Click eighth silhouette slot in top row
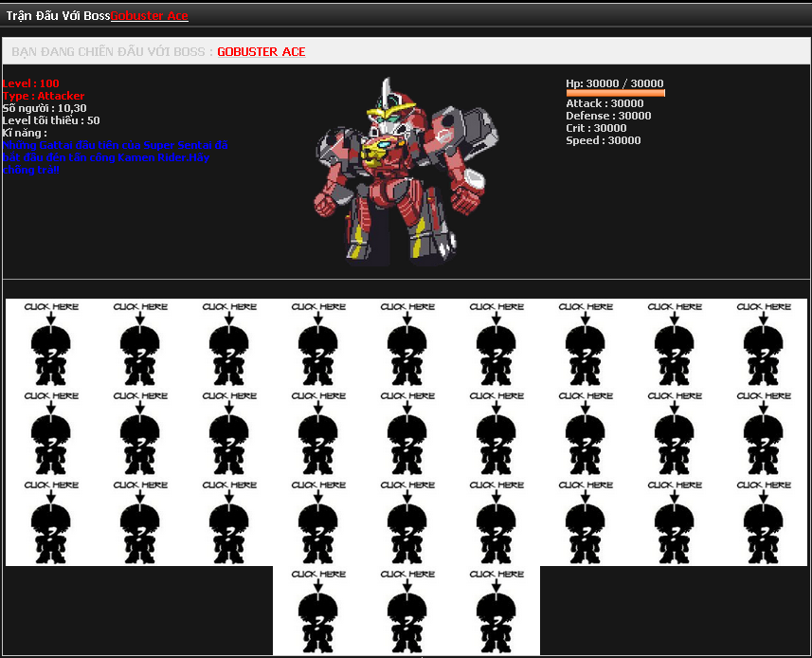Viewport: 812px width, 658px height. (x=675, y=343)
